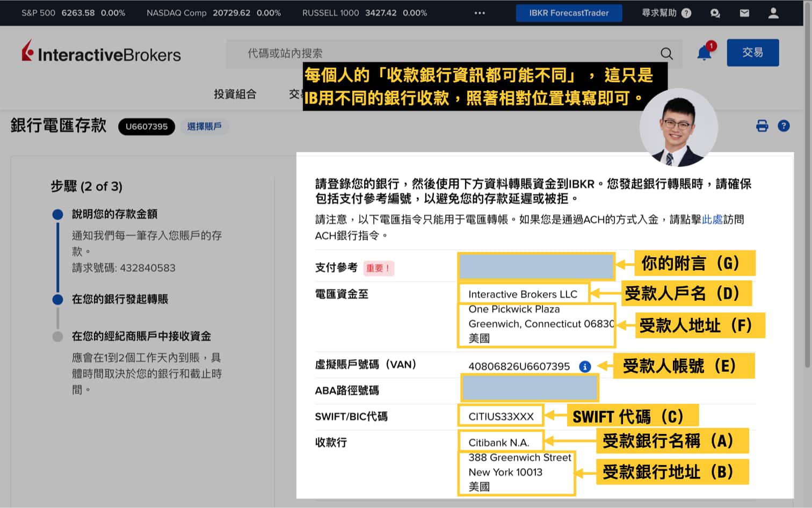Image resolution: width=812 pixels, height=508 pixels.
Task: Click the blue help question mark icon
Action: (x=784, y=126)
